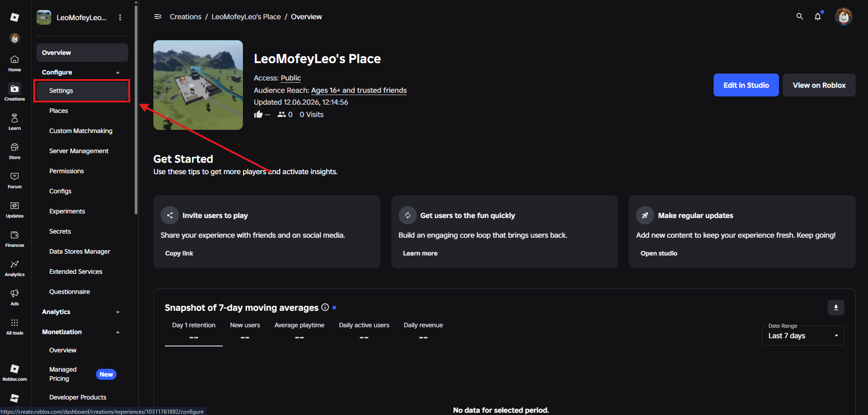
Task: Click the refresh icon on Get users card
Action: (x=408, y=215)
